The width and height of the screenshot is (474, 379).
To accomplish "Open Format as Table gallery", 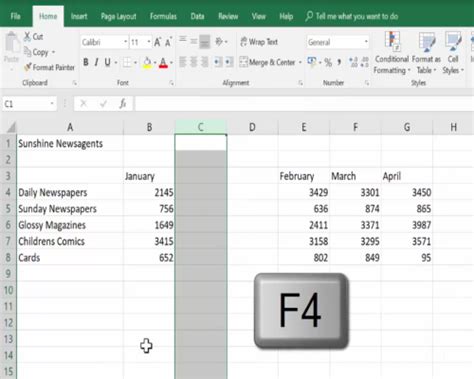I will (x=426, y=53).
